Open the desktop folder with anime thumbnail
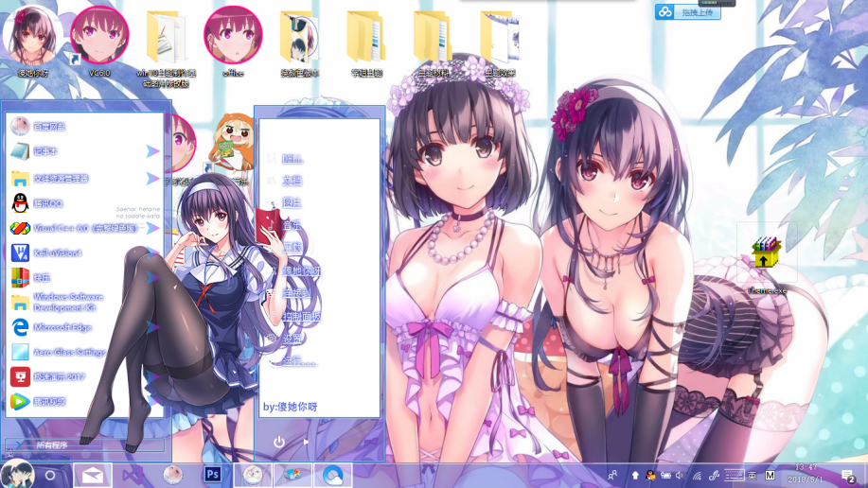Image resolution: width=868 pixels, height=488 pixels. point(299,42)
